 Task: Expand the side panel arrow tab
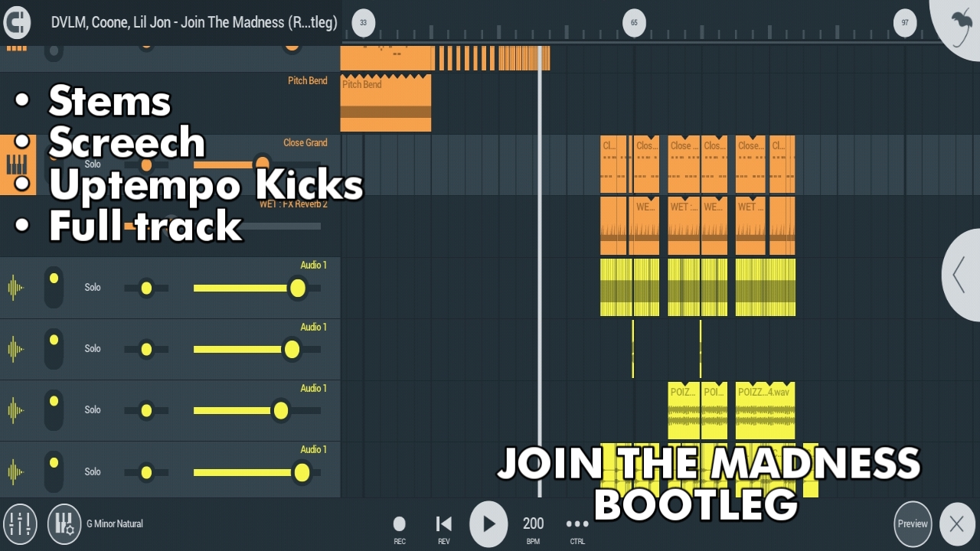pos(961,275)
